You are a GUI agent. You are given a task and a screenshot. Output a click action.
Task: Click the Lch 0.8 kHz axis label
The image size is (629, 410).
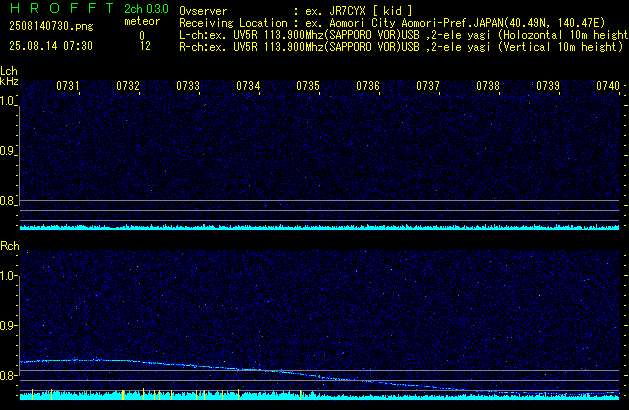click(7, 201)
